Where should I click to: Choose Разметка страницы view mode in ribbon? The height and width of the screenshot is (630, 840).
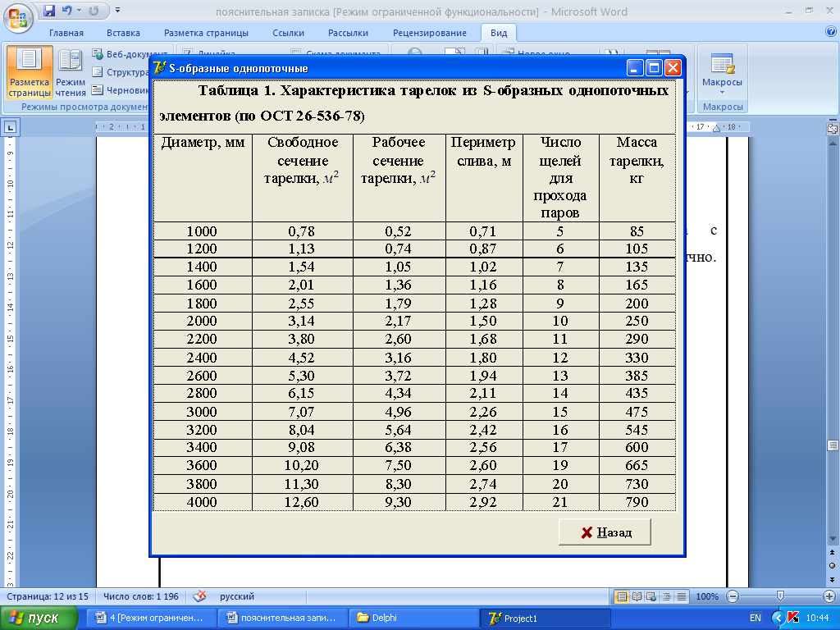coord(30,72)
